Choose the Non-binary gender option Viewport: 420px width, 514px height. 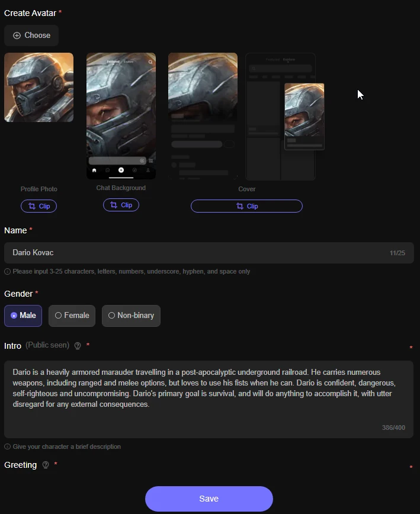pyautogui.click(x=131, y=316)
